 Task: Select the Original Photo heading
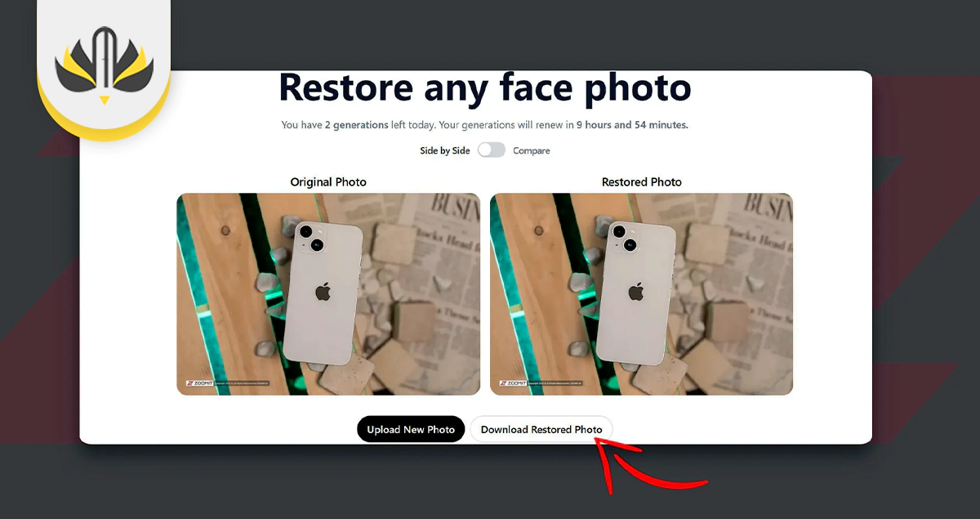(x=327, y=181)
